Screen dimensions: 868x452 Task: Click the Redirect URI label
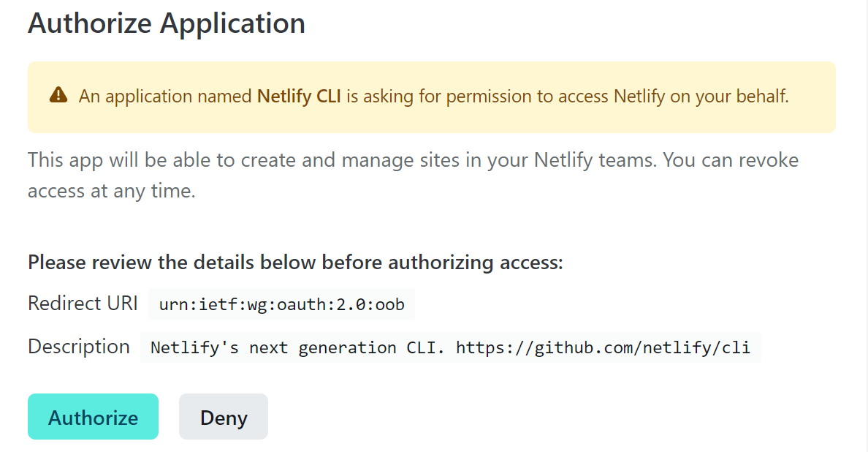[x=83, y=304]
